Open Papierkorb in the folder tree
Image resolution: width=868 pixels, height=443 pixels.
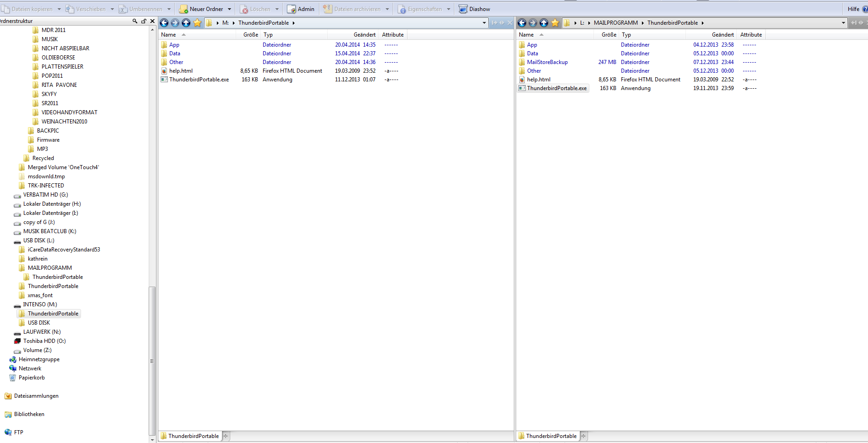[x=32, y=378]
